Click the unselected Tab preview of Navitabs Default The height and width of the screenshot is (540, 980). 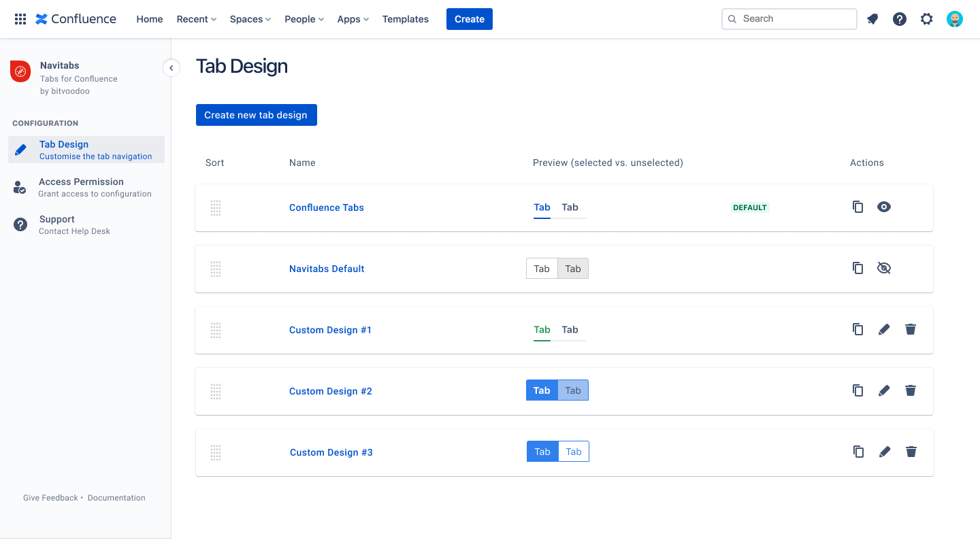573,269
